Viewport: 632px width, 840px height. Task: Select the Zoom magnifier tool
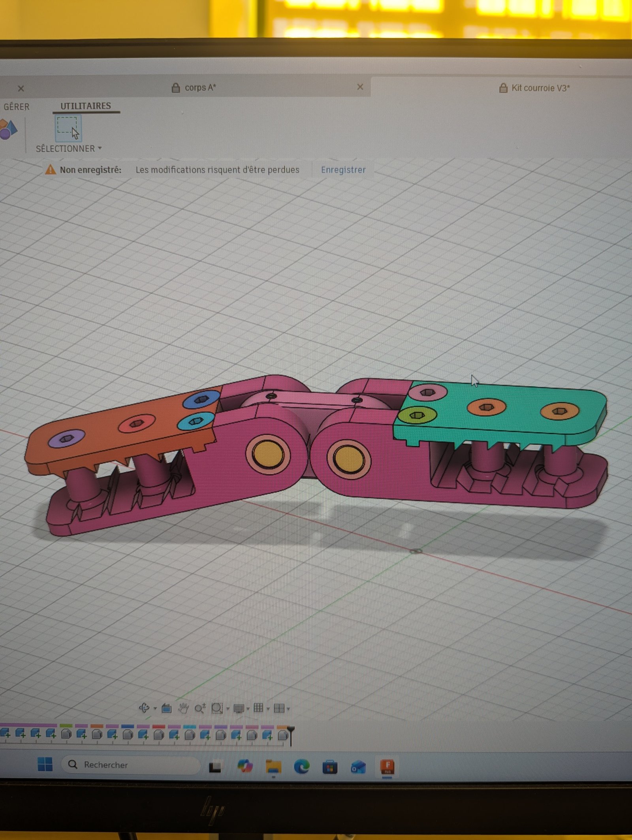(200, 708)
